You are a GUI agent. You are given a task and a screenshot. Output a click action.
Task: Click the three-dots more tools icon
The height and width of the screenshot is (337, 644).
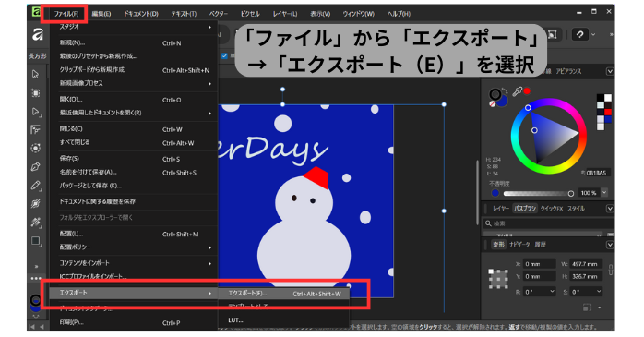(36, 278)
